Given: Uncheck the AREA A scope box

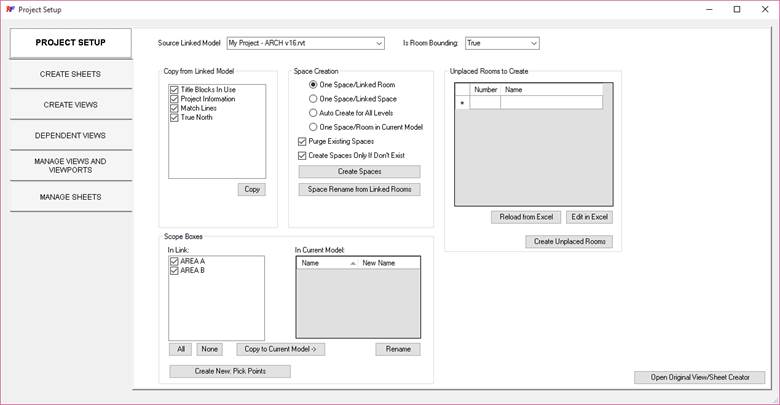Looking at the screenshot, I should [174, 261].
